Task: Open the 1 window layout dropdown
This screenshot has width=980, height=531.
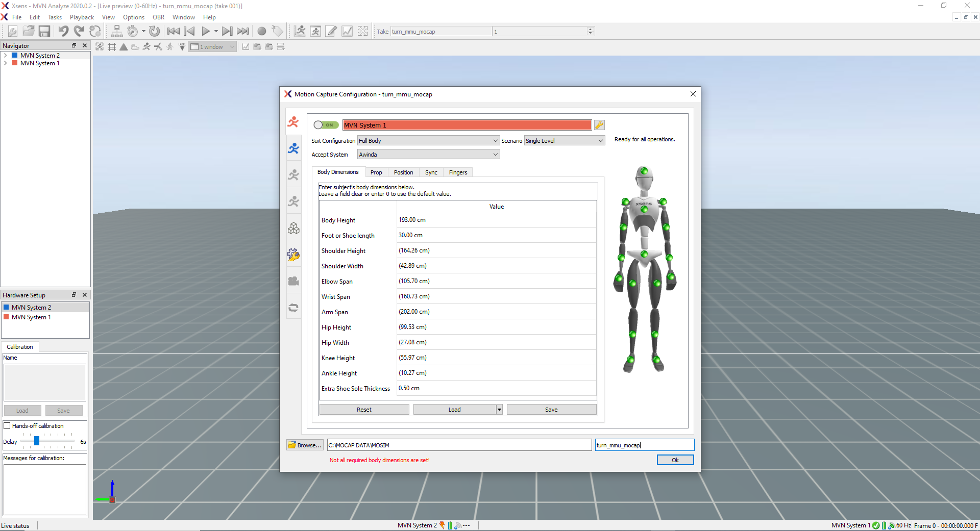Action: 212,47
